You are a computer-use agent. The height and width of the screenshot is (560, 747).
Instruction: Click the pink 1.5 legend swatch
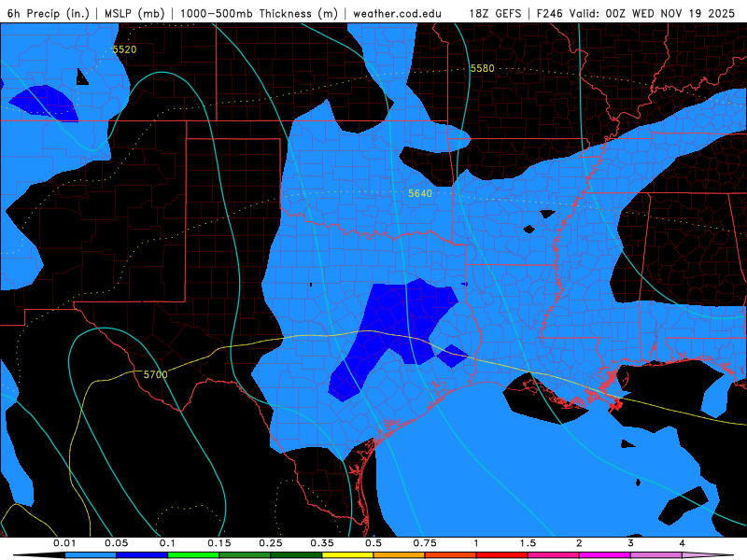pyautogui.click(x=554, y=555)
